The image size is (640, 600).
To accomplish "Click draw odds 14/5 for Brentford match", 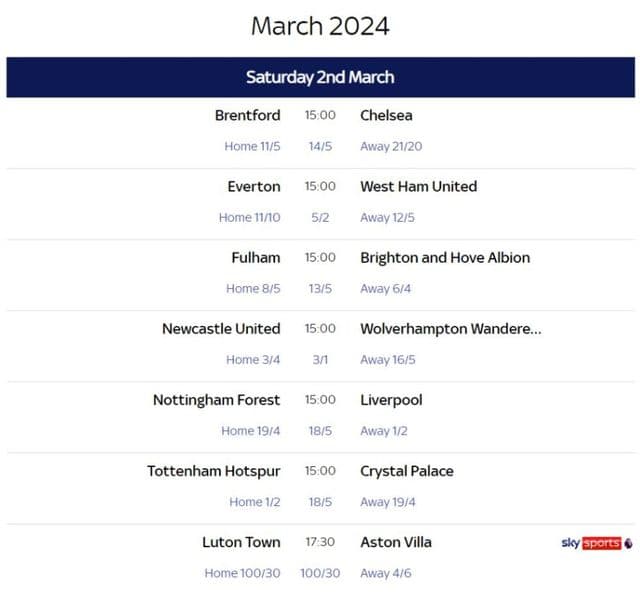I will tap(320, 146).
